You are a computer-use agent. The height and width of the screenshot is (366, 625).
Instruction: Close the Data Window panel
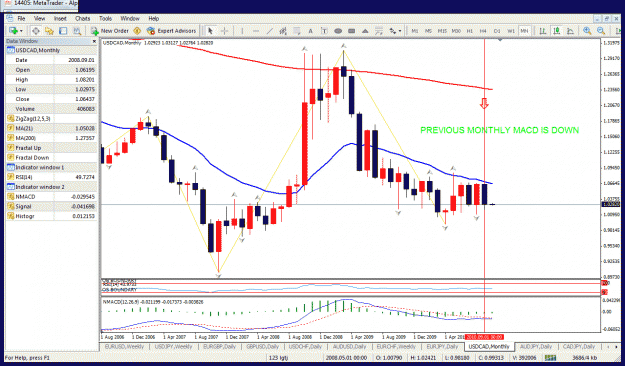(x=94, y=41)
